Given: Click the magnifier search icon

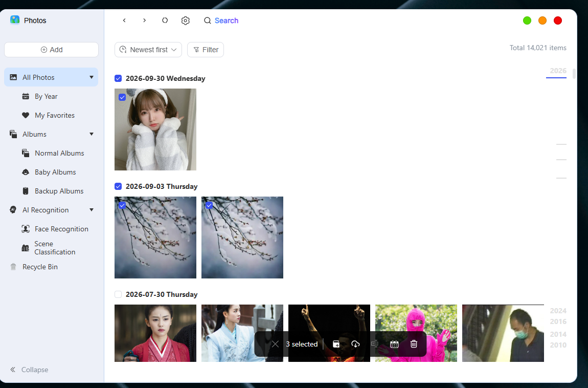Looking at the screenshot, I should click(208, 20).
